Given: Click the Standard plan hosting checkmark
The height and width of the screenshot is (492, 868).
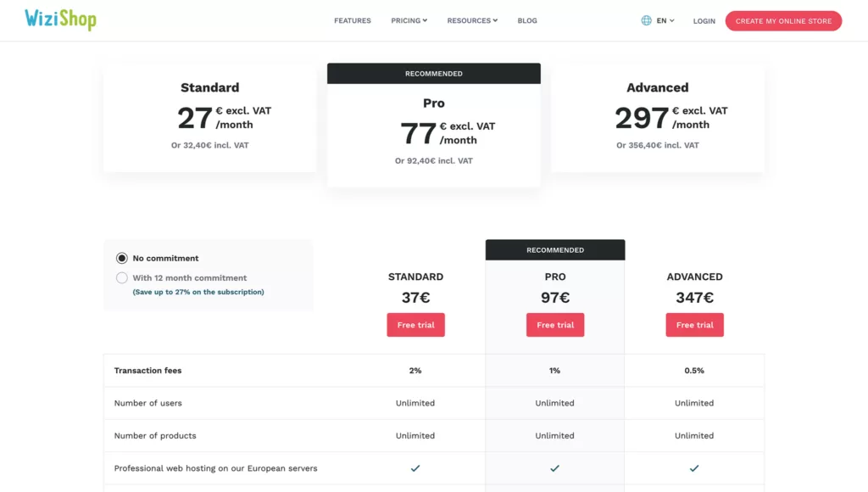Looking at the screenshot, I should [x=415, y=467].
